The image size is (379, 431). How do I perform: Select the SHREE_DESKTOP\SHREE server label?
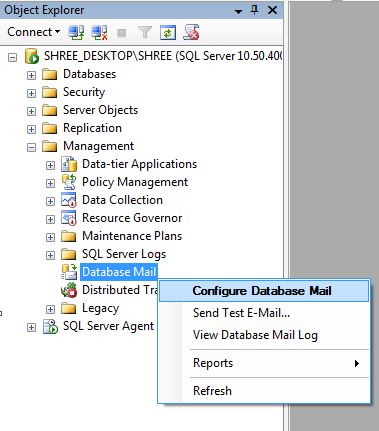coord(163,56)
